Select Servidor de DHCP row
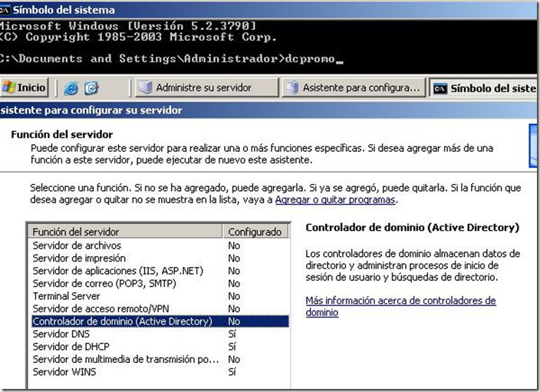Viewport: 540px width, 392px height. pyautogui.click(x=160, y=347)
